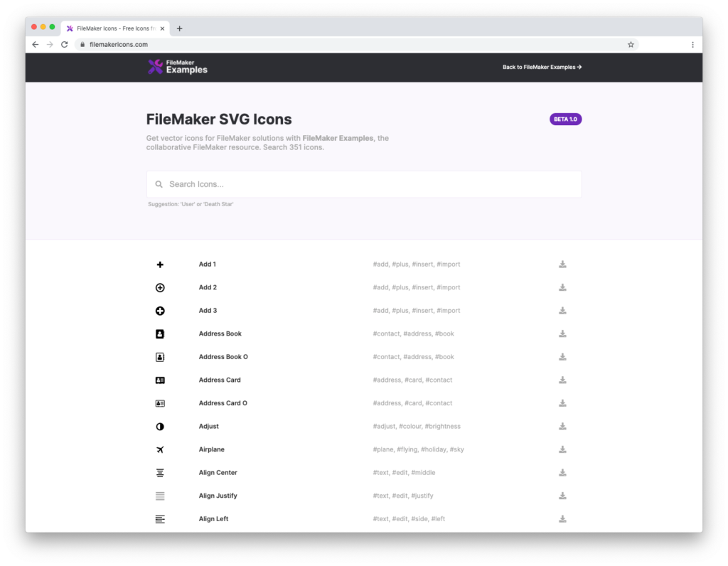728x566 pixels.
Task: Click the outlined Address Card O preview
Action: point(160,403)
